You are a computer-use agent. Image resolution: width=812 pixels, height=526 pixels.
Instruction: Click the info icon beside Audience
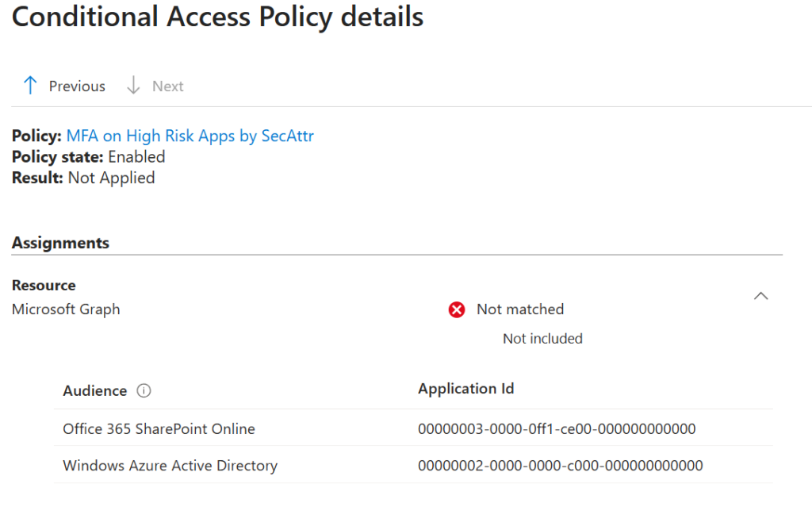pyautogui.click(x=144, y=390)
